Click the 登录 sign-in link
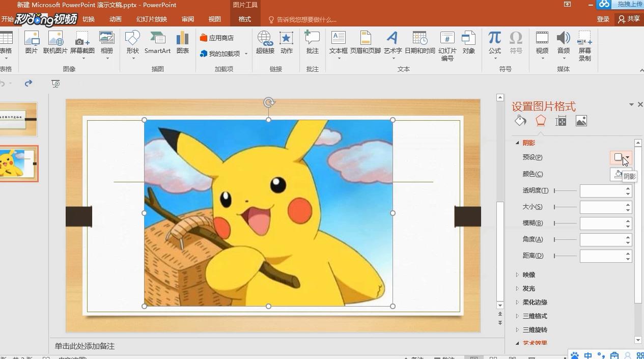The width and height of the screenshot is (644, 359). pos(603,19)
